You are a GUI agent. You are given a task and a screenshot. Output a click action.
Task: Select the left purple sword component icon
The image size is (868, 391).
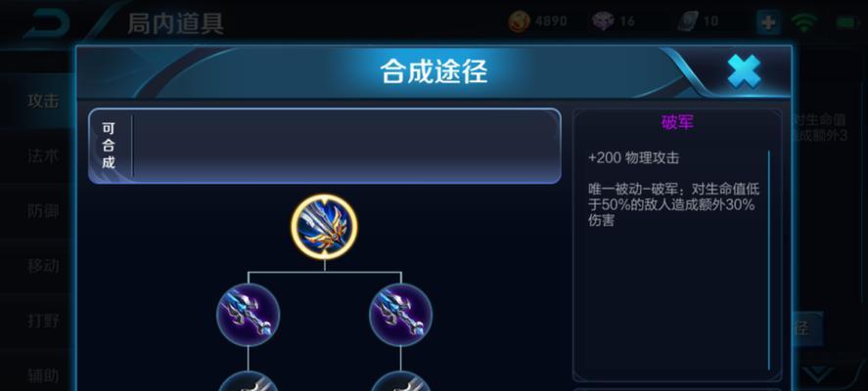248,315
